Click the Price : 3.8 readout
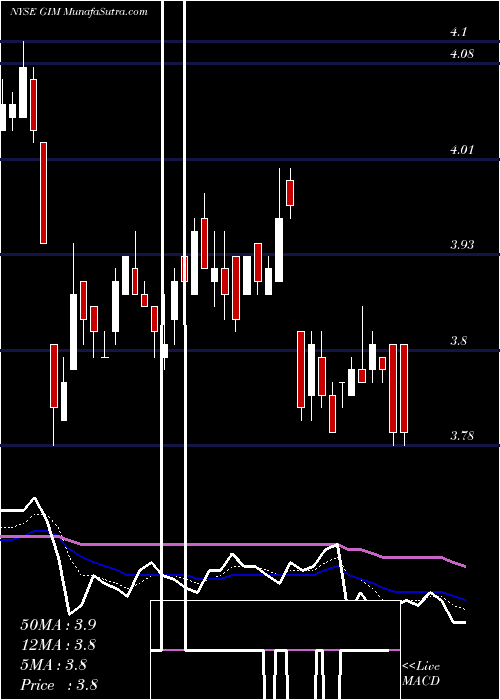Viewport: 500px width, 700px height. (x=58, y=685)
